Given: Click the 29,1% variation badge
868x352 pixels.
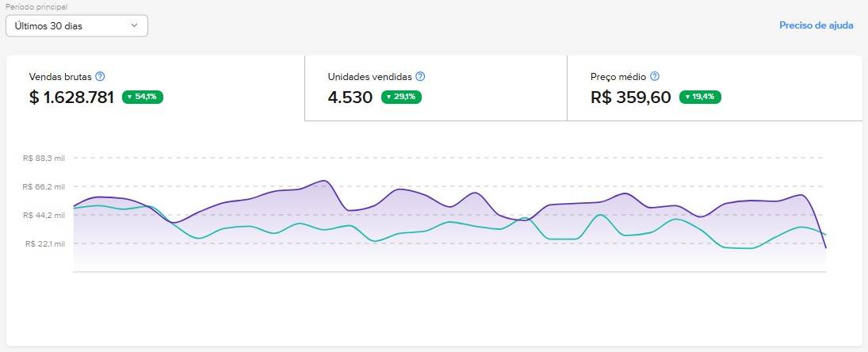Looking at the screenshot, I should (x=401, y=97).
